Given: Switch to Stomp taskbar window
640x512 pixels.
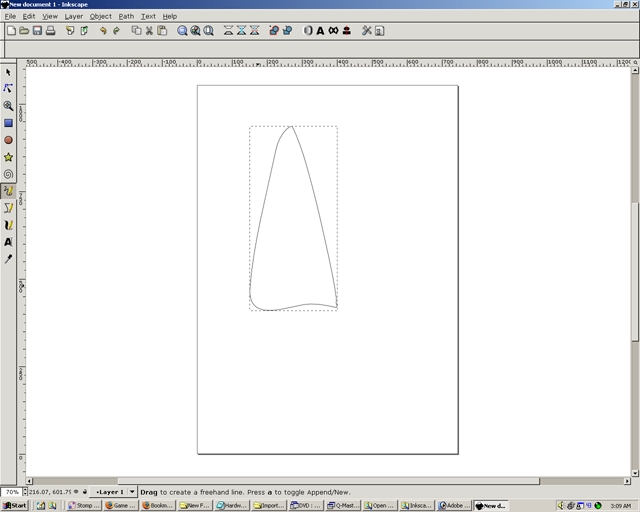Looking at the screenshot, I should pos(84,505).
